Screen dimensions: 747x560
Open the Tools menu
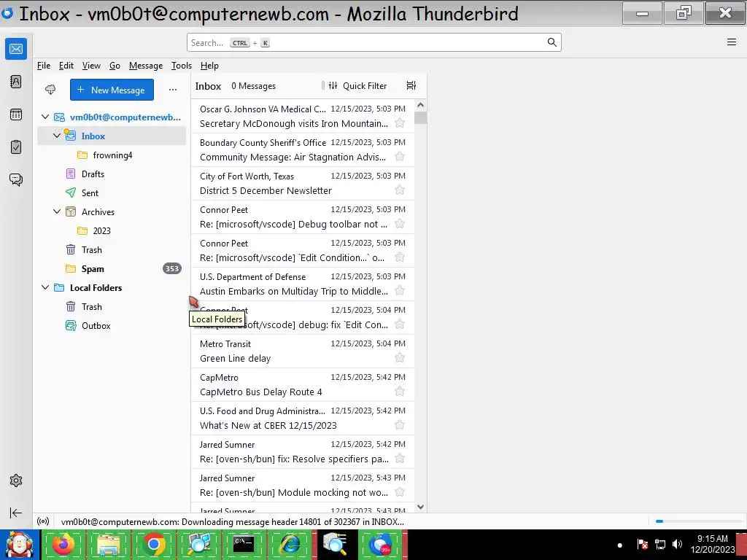(182, 66)
